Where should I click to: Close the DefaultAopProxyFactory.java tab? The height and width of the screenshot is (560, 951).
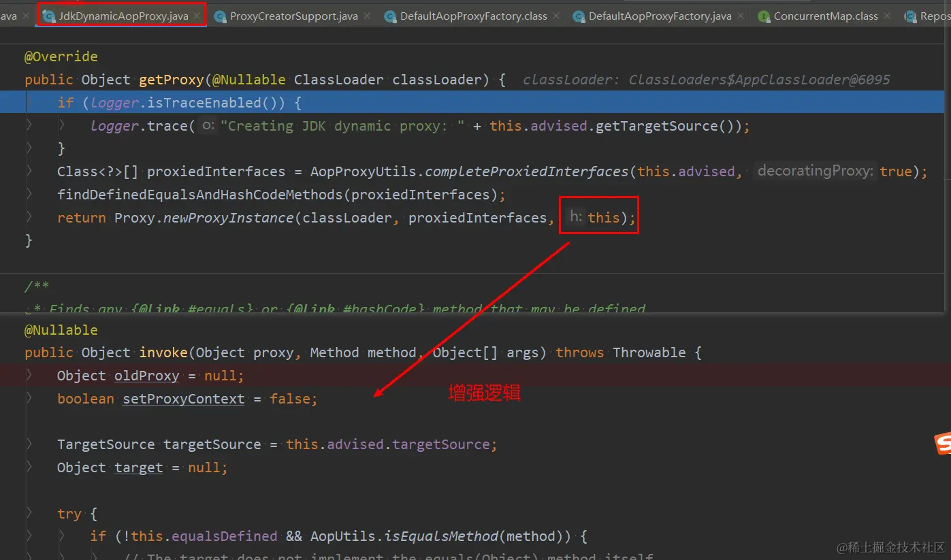[742, 16]
